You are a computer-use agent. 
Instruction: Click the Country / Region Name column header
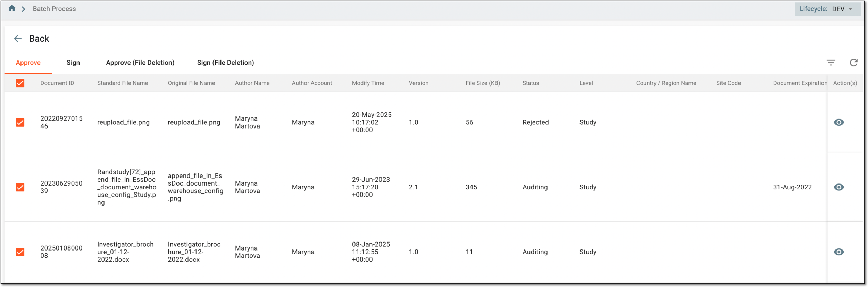pos(666,83)
